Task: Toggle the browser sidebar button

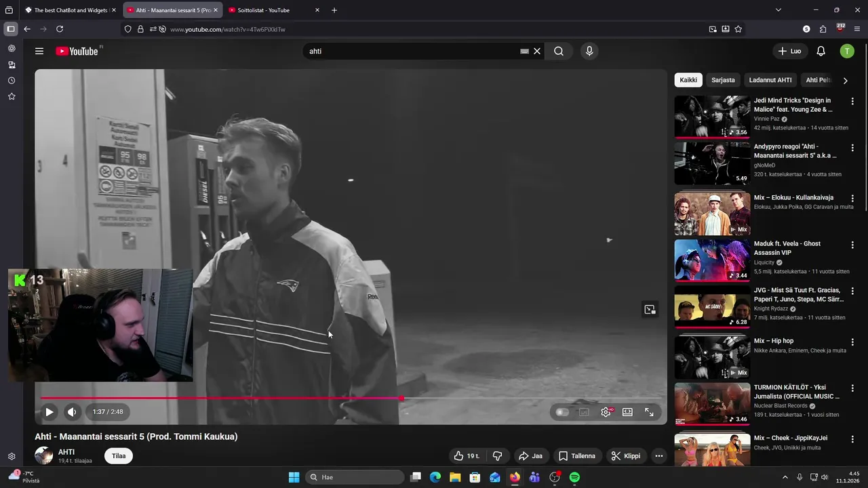Action: pyautogui.click(x=11, y=29)
